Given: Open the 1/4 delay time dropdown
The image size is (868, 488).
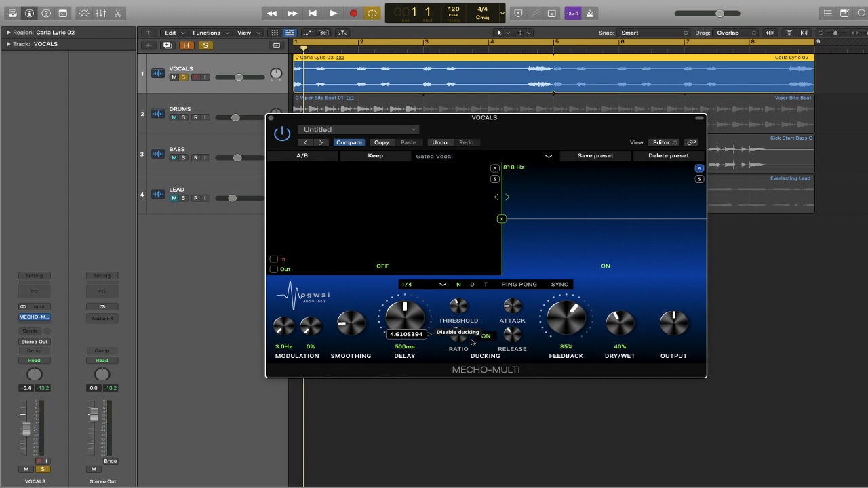Looking at the screenshot, I should tap(423, 285).
